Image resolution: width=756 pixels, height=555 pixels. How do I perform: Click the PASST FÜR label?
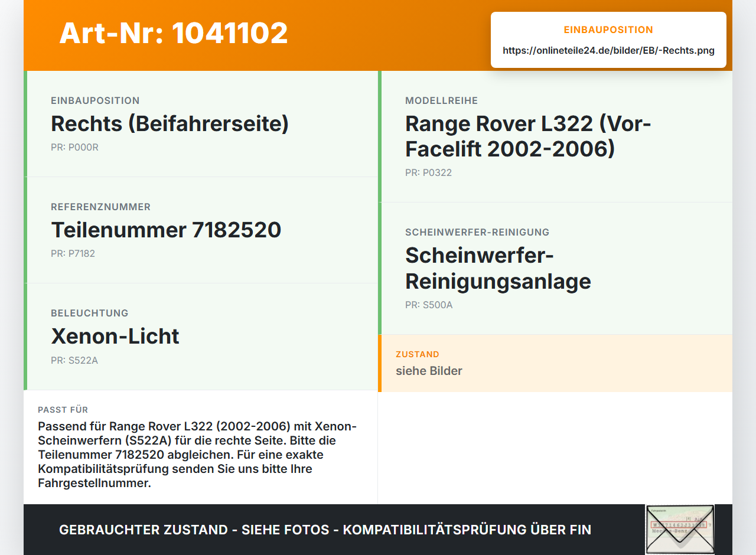(x=63, y=410)
